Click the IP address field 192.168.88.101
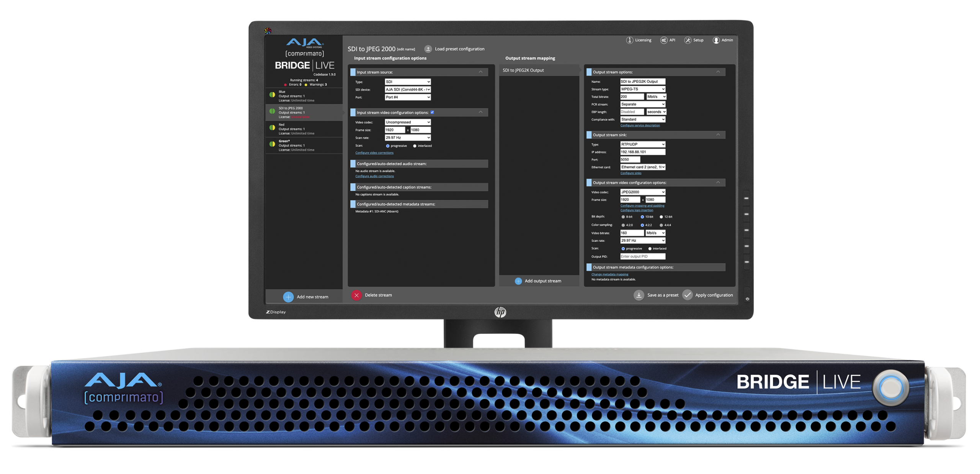The width and height of the screenshot is (980, 474). click(642, 152)
